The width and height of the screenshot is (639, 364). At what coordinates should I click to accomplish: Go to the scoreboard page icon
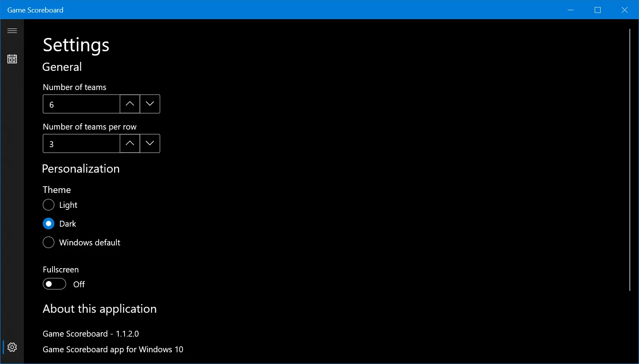(12, 59)
